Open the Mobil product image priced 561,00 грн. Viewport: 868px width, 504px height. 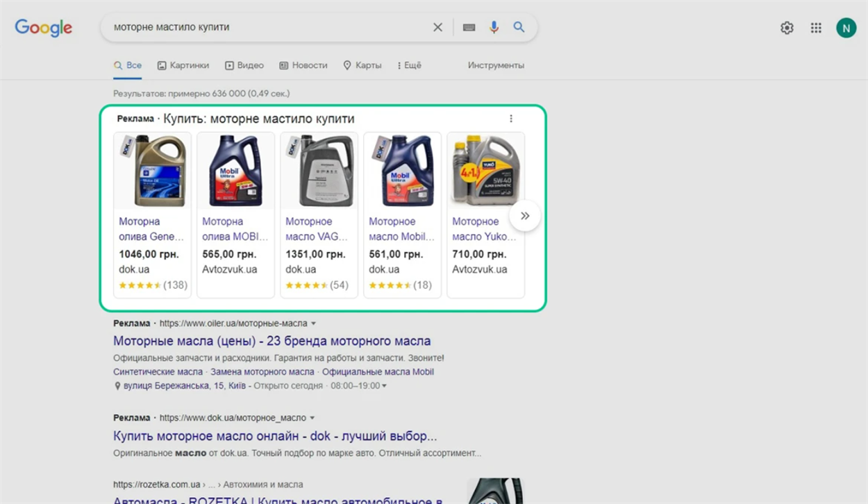tap(402, 171)
